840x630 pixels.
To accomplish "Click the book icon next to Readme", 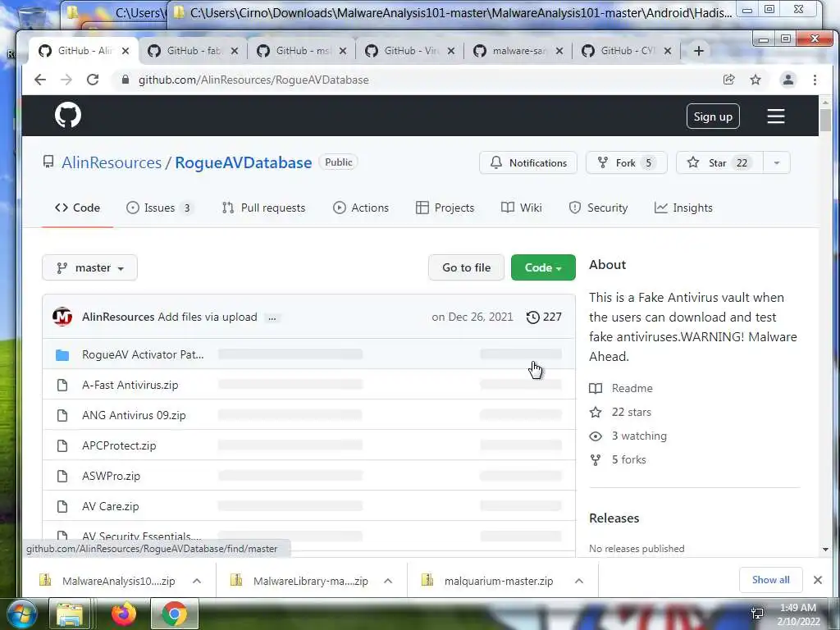I will (x=596, y=388).
